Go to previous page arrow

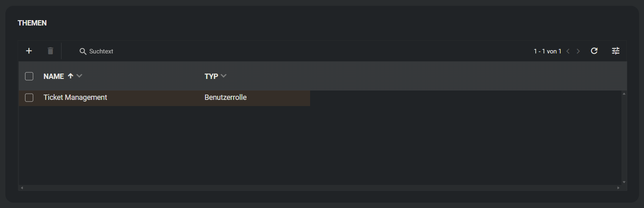click(568, 51)
